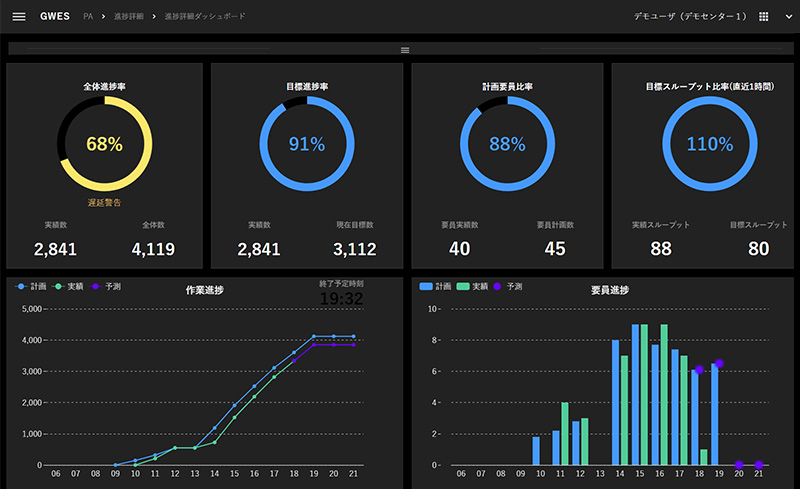Expand the user account dropdown chevron
Viewport: 800px width, 489px height.
coord(788,17)
